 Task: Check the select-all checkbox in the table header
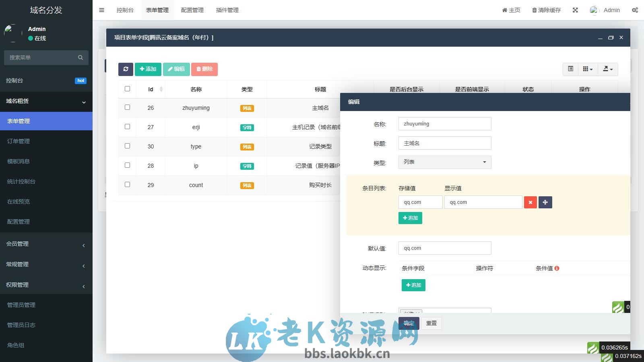(128, 89)
